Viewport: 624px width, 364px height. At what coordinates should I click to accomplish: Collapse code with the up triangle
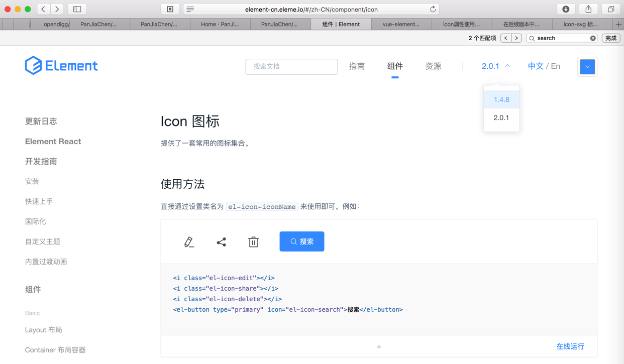(x=379, y=346)
